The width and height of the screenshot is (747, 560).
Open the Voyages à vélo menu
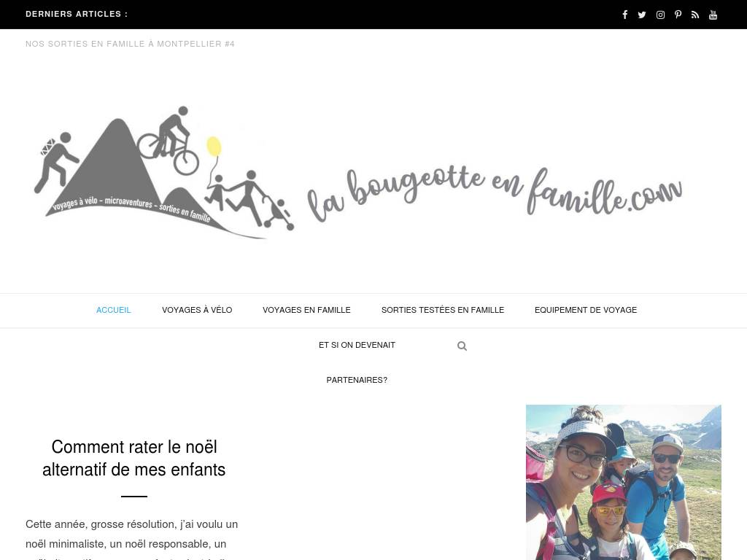pyautogui.click(x=197, y=310)
